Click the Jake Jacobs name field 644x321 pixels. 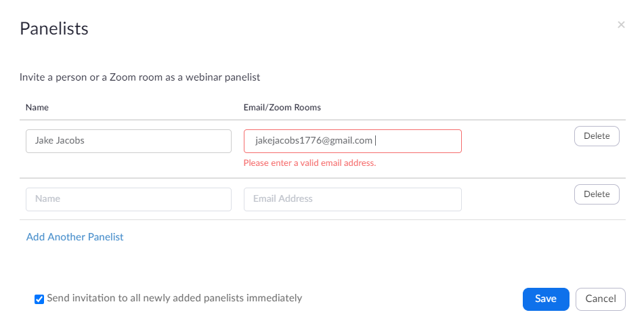click(x=129, y=141)
